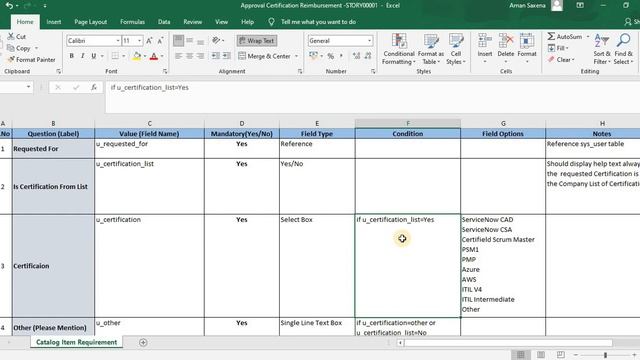Open the Page Layout ribbon tab
The height and width of the screenshot is (360, 640).
[x=90, y=22]
